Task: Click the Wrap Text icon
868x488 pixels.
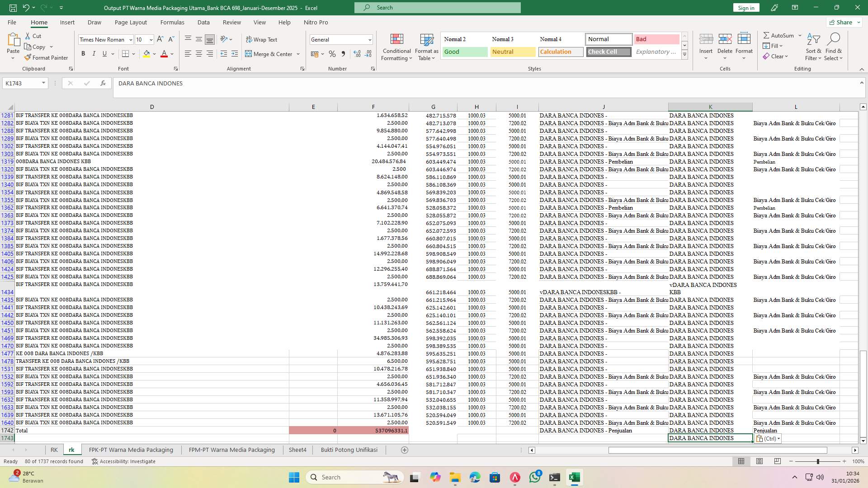Action: [262, 39]
